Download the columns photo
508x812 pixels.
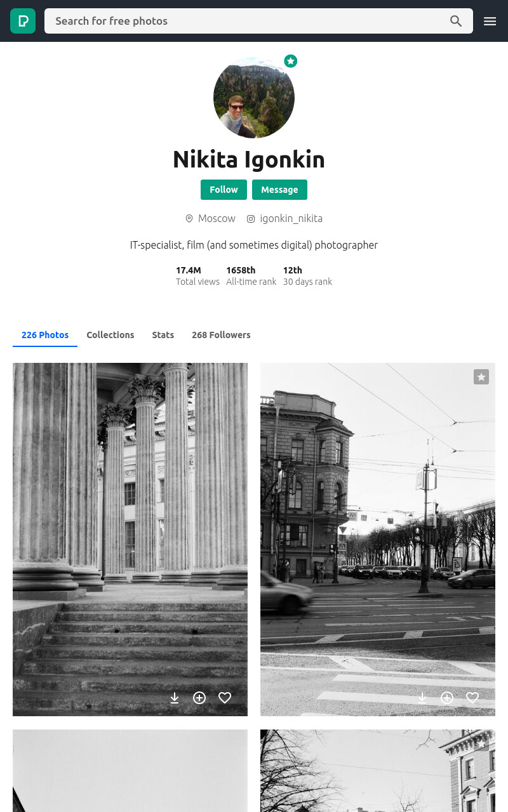pos(175,698)
